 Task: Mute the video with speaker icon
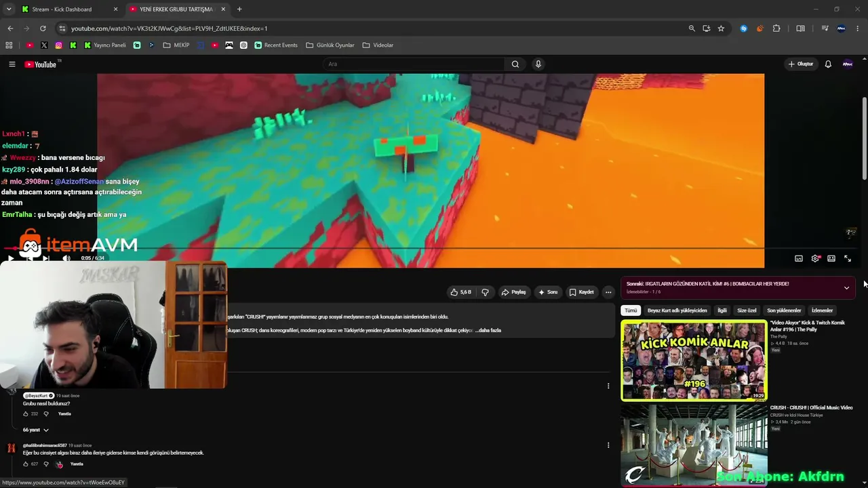click(x=66, y=258)
